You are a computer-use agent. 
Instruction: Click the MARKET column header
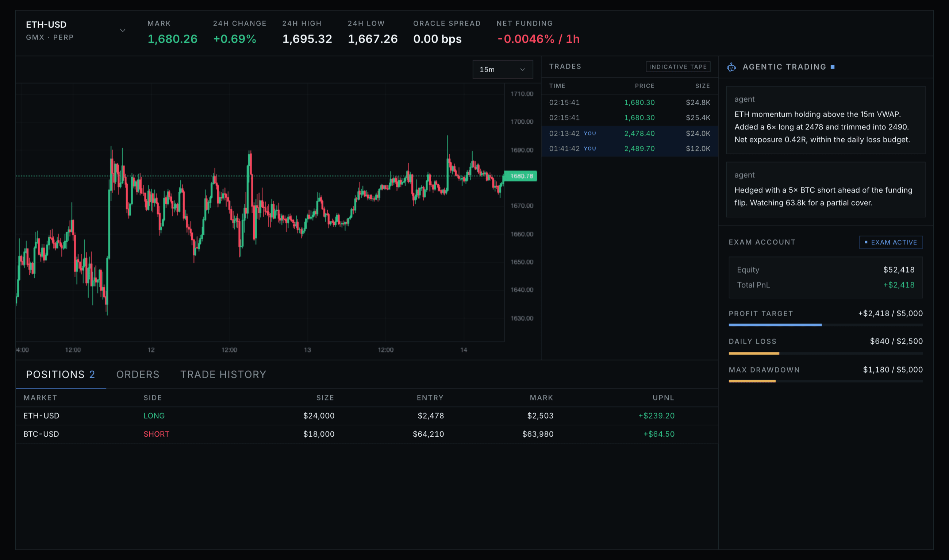point(40,398)
